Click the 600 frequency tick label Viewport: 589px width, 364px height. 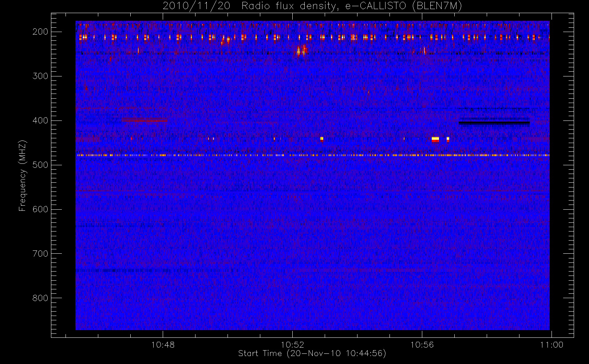point(40,209)
